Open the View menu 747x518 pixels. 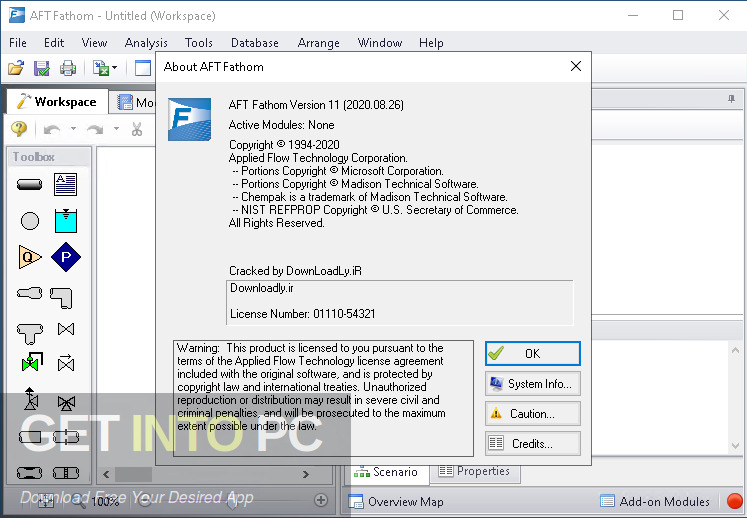[94, 43]
